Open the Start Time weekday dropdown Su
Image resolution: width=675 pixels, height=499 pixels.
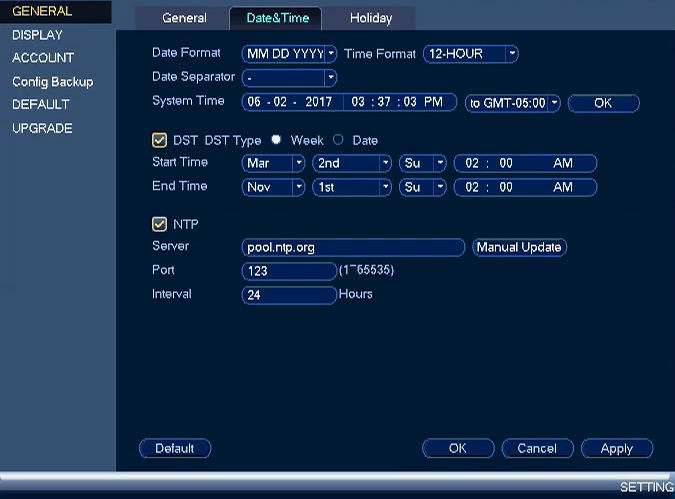click(423, 163)
